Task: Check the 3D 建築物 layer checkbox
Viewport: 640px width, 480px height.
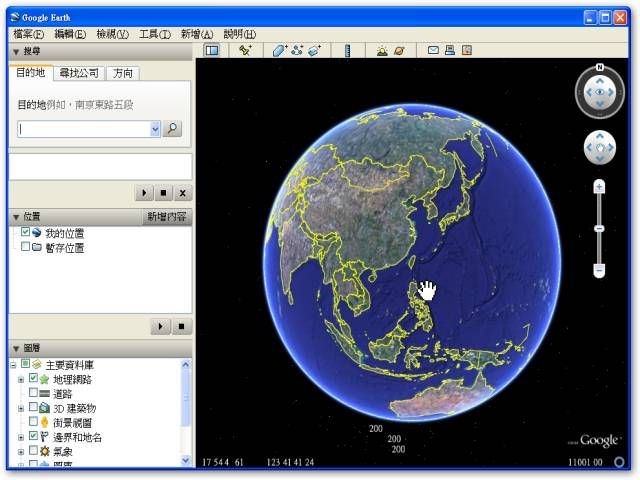Action: tap(33, 408)
